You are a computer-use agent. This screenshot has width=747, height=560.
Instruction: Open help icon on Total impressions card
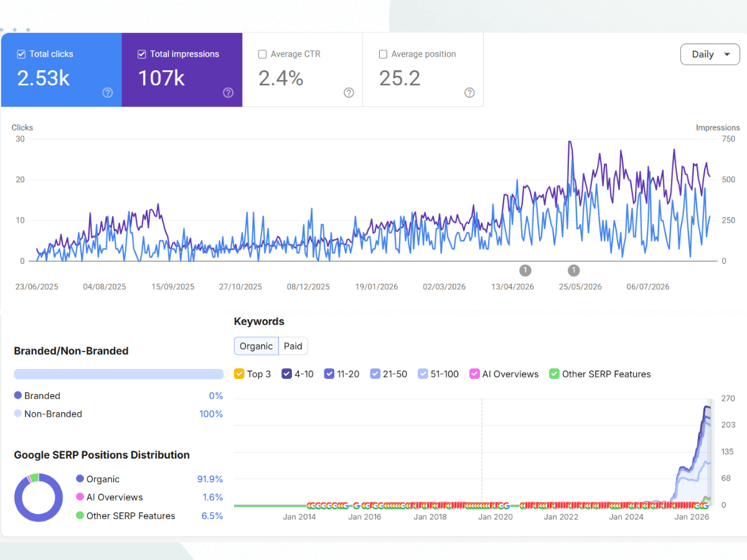tap(228, 93)
